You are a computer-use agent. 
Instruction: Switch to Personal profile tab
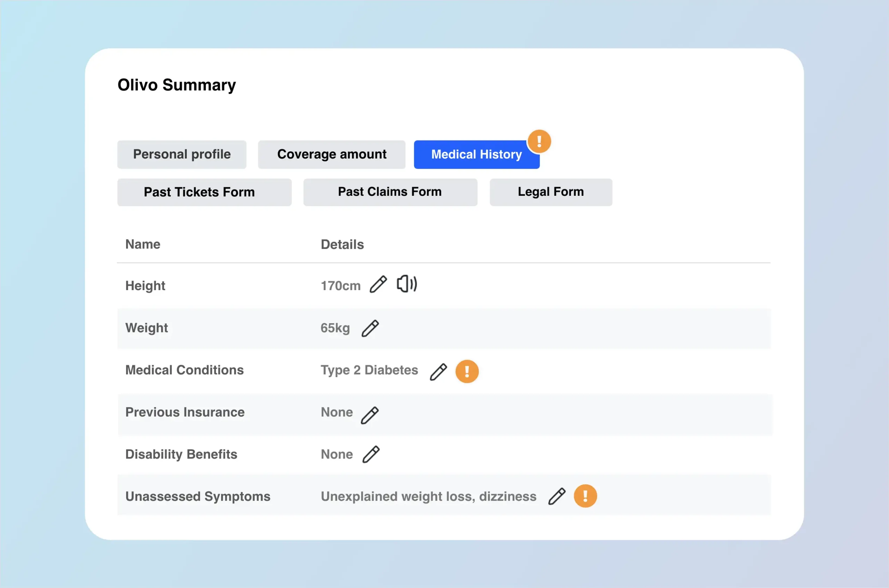[x=182, y=154]
